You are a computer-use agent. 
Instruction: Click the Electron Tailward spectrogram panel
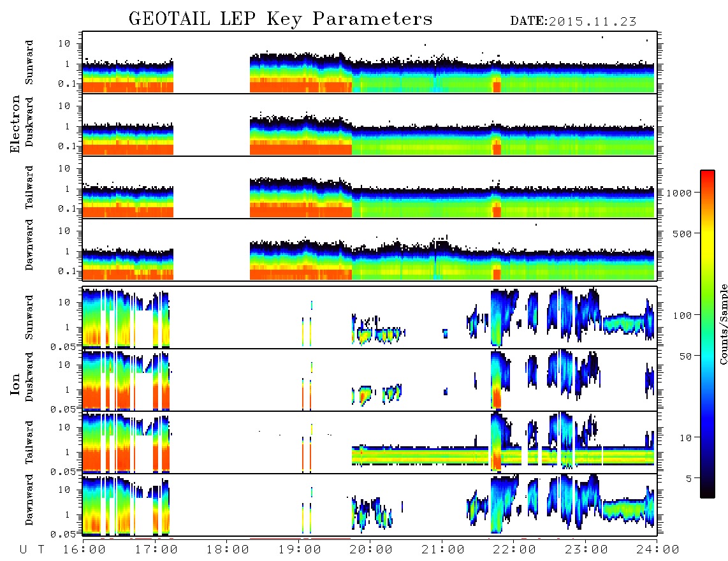[370, 187]
